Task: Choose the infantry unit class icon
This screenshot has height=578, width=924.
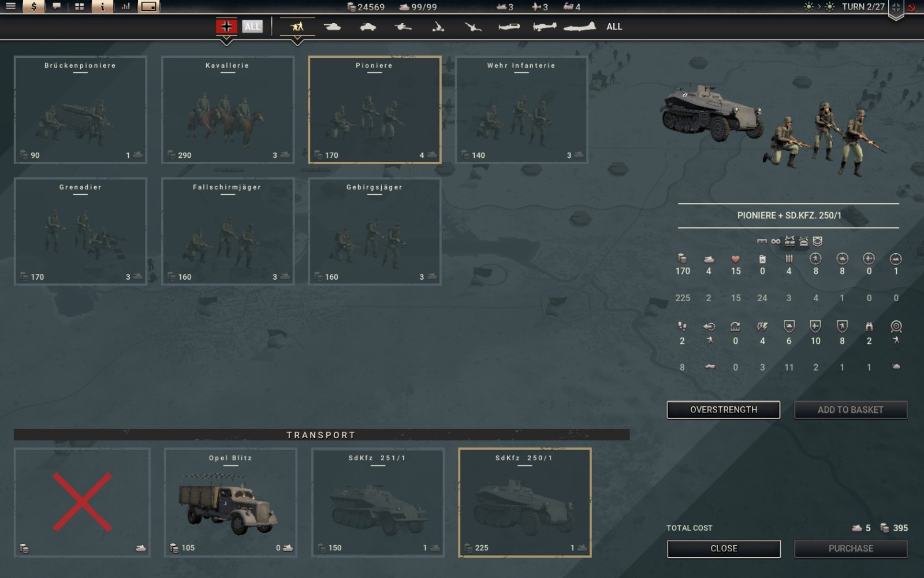Action: point(297,27)
